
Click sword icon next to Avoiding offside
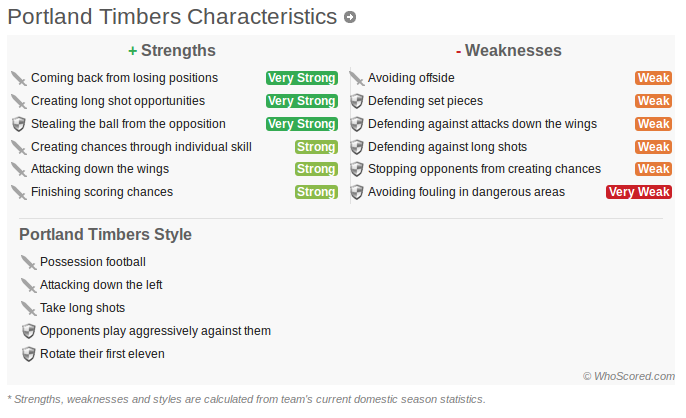pyautogui.click(x=357, y=78)
